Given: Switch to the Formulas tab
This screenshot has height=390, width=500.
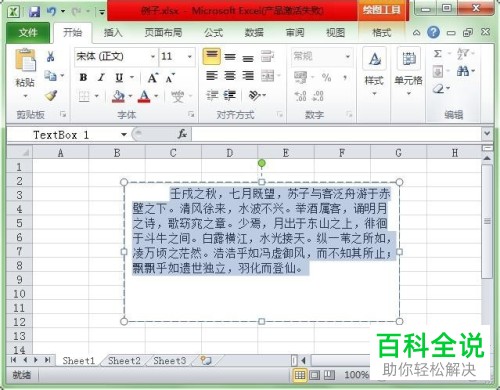Looking at the screenshot, I should [213, 33].
